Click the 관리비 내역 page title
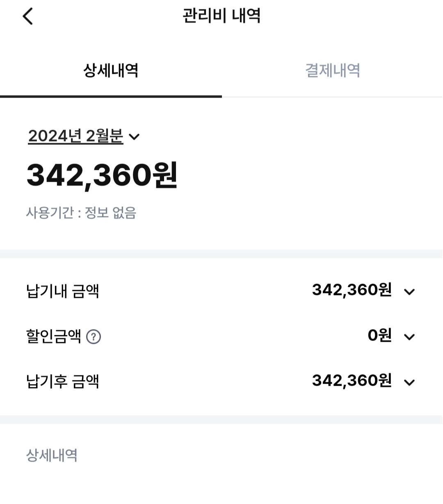 coord(221,16)
